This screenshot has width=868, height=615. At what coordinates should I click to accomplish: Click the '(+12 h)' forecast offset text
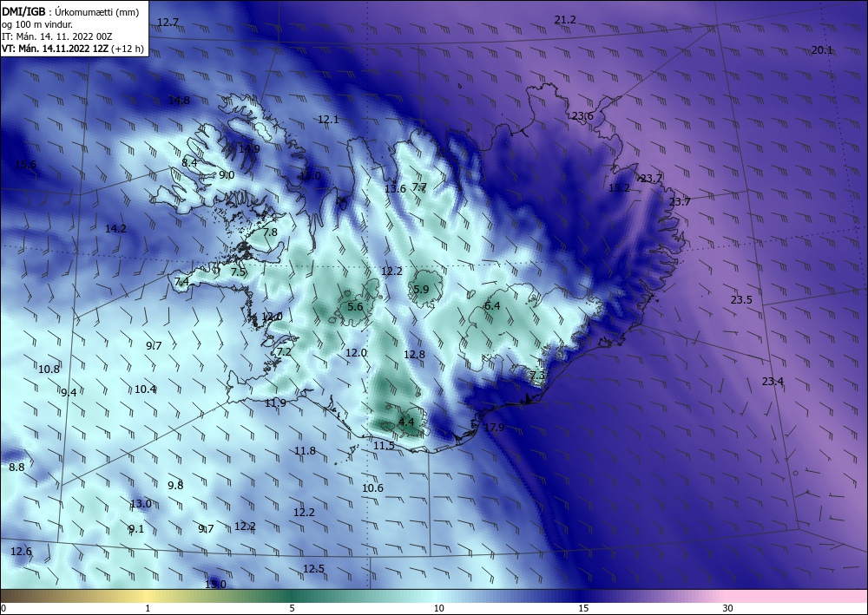(128, 49)
